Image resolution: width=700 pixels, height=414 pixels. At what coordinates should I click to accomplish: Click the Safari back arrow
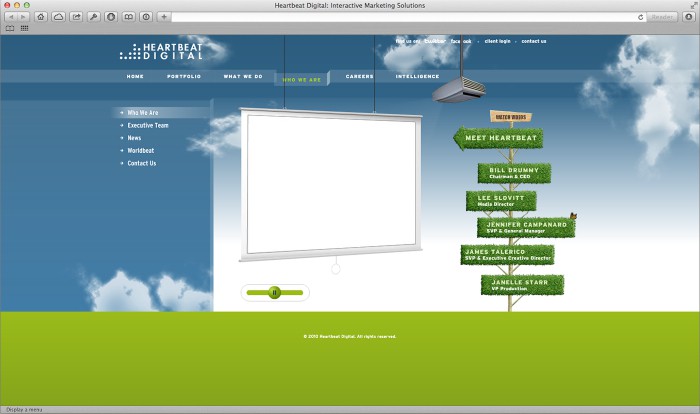[11, 17]
